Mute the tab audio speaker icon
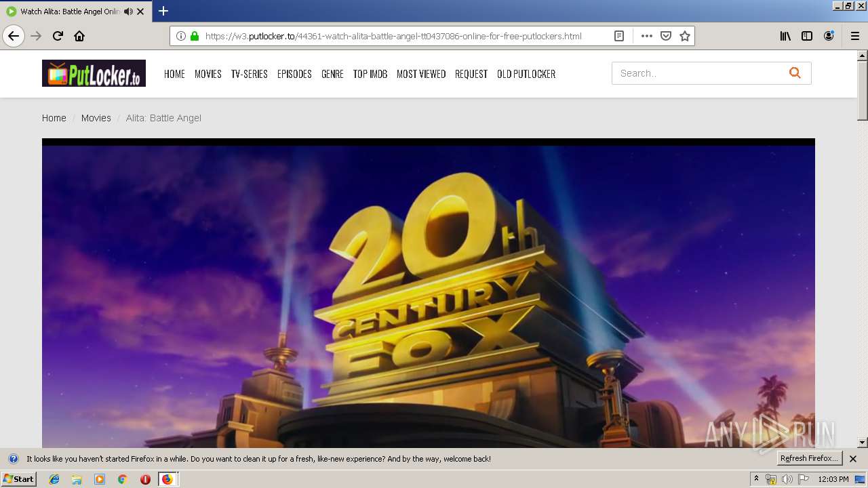 coord(128,12)
